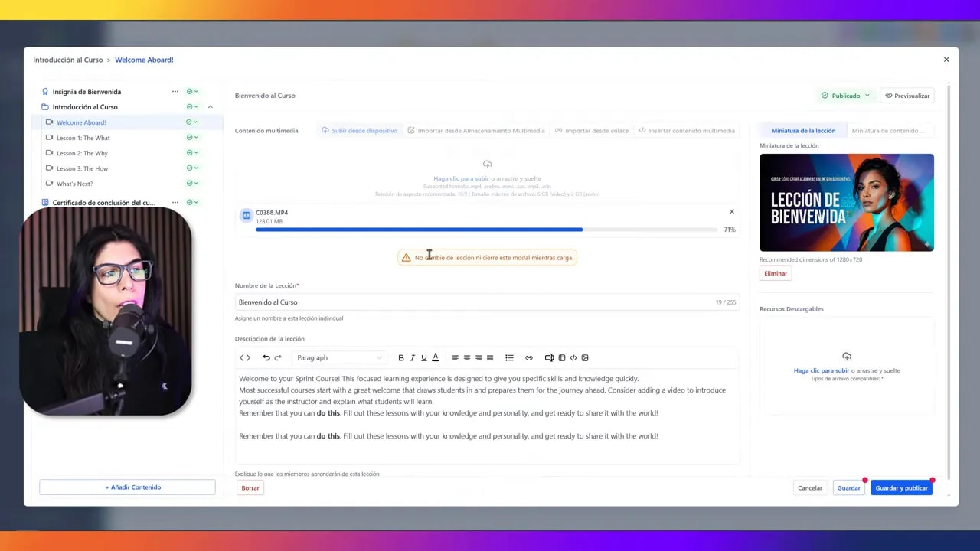Undo the last editor change
This screenshot has height=551, width=980.
point(266,358)
